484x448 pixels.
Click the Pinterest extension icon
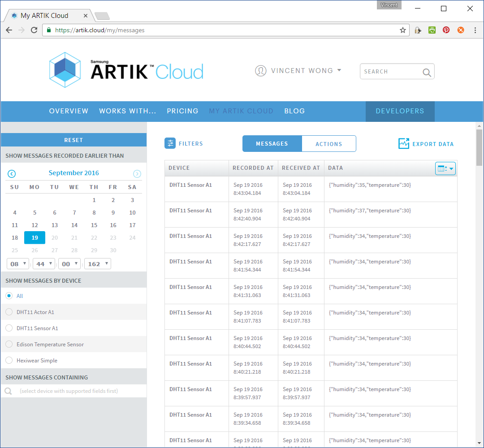click(x=446, y=30)
